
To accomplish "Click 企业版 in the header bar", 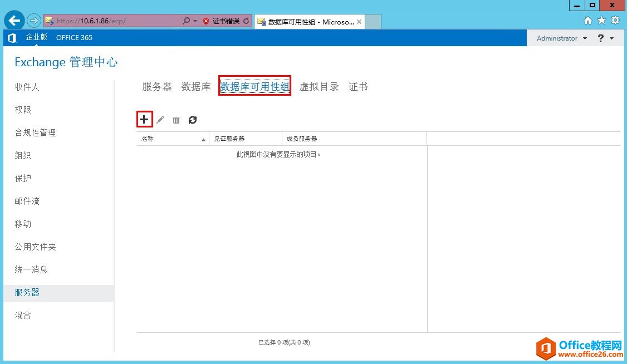I will [36, 37].
